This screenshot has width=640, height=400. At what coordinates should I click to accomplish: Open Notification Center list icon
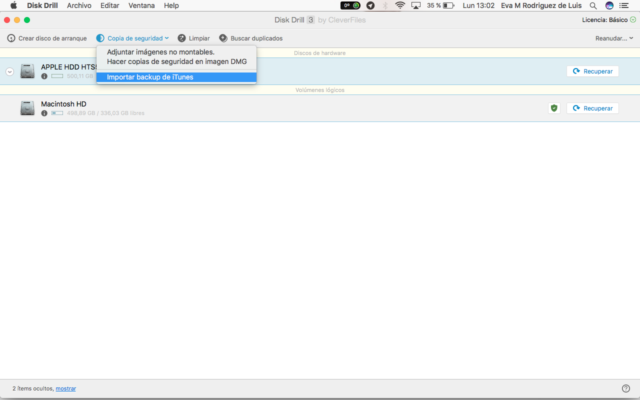(x=624, y=6)
